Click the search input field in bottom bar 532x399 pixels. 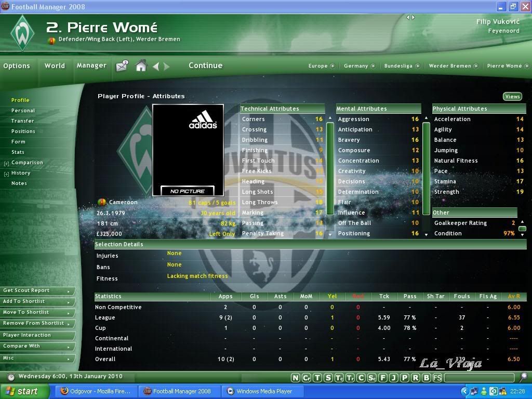(480, 378)
